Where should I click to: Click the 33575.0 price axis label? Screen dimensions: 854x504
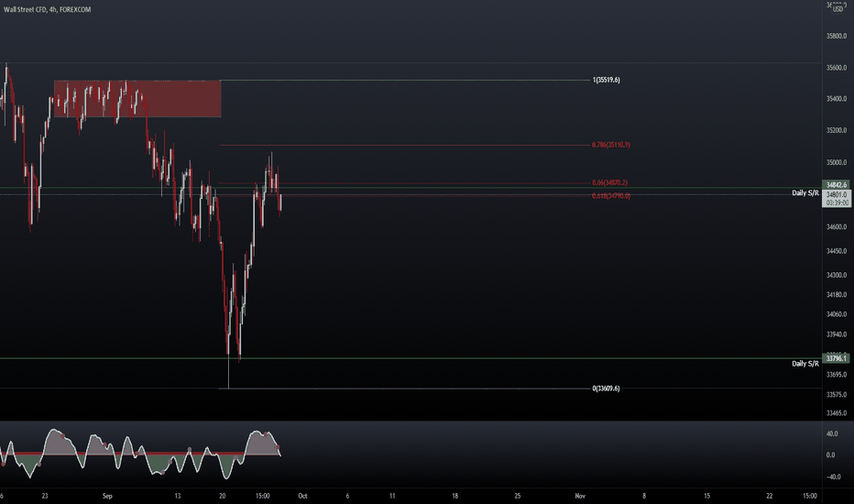click(x=837, y=394)
